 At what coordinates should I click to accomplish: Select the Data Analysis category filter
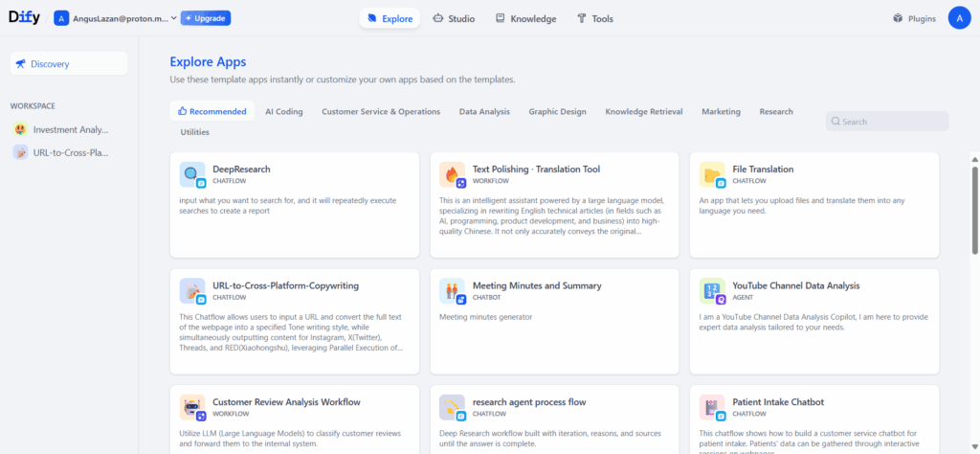click(484, 111)
